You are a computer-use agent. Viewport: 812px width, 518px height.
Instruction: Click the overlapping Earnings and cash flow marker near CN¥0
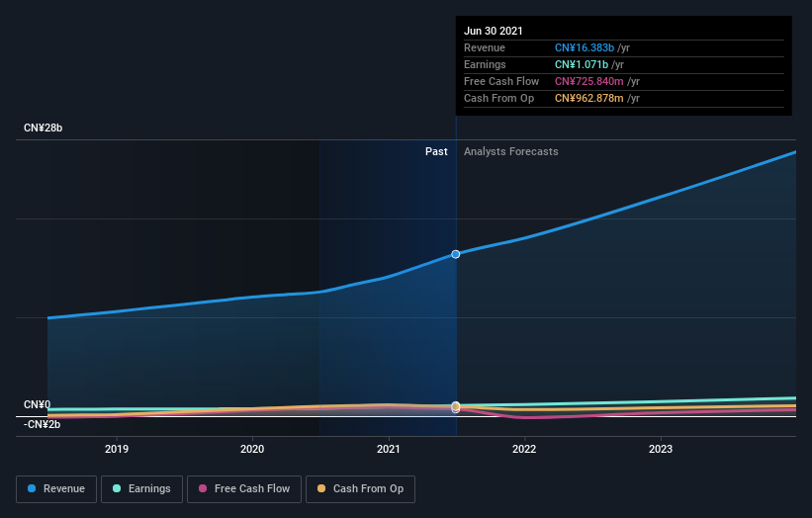(x=456, y=406)
